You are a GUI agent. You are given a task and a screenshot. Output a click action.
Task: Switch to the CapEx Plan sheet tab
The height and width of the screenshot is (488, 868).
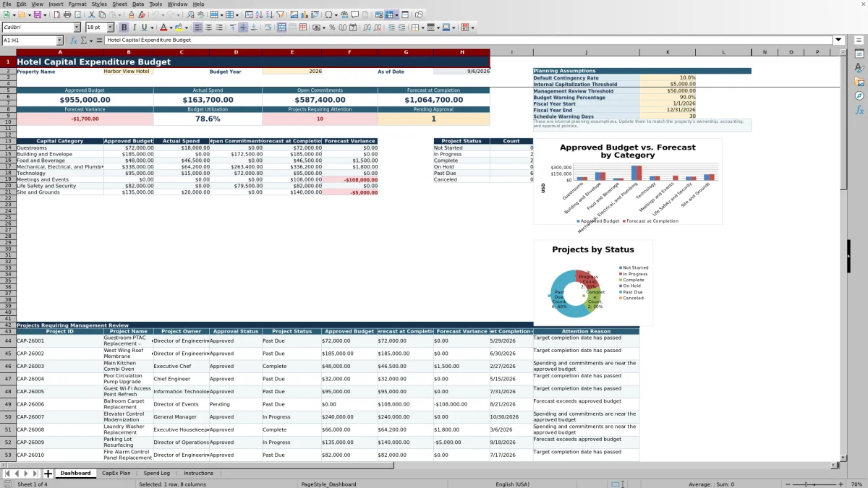click(x=116, y=473)
